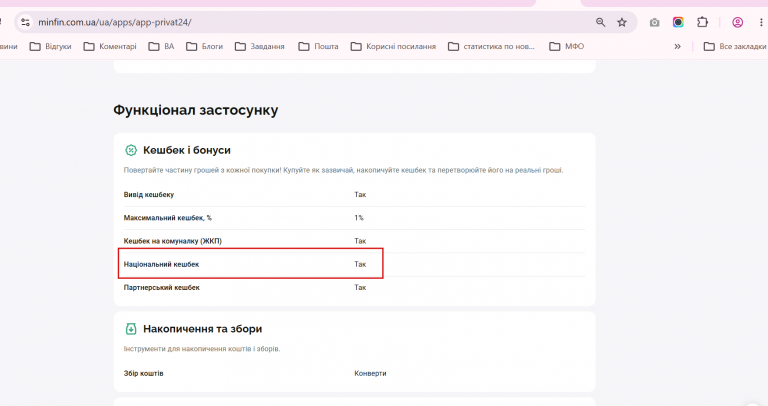This screenshot has width=768, height=406.
Task: Click the Конверти value
Action: tap(370, 373)
